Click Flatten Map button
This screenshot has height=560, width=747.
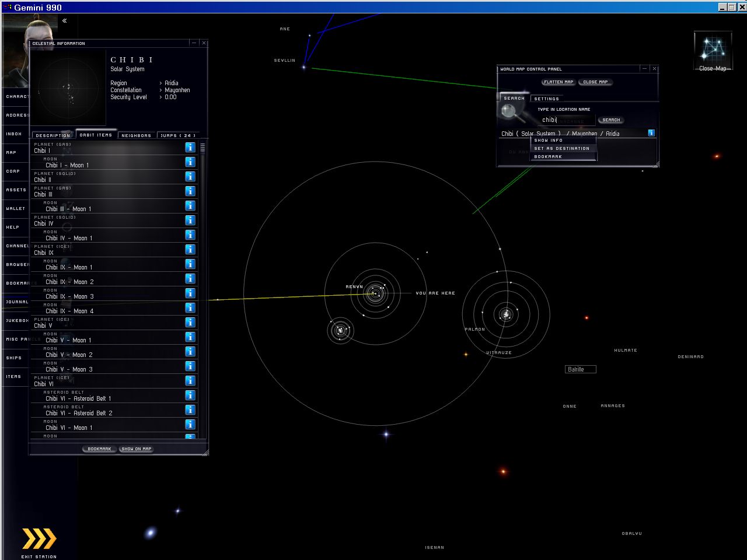558,82
